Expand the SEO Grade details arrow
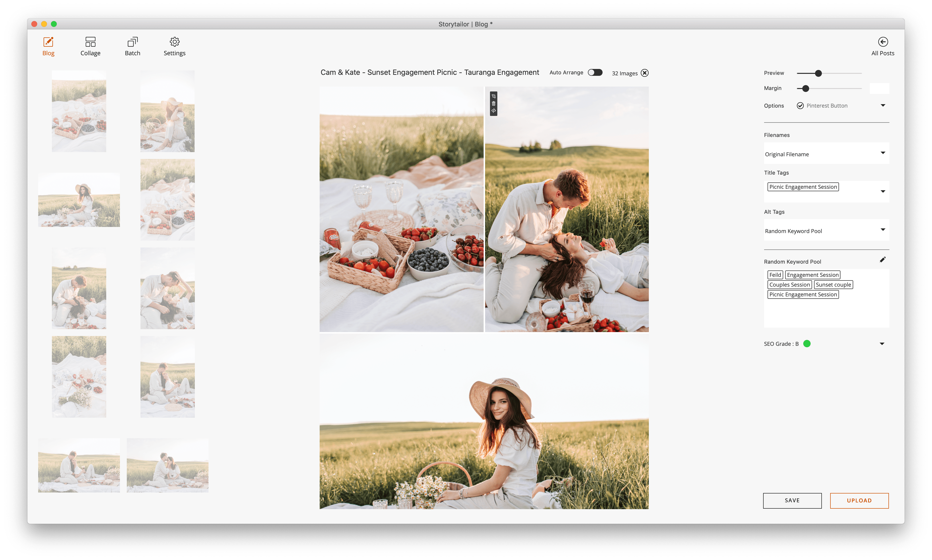This screenshot has width=932, height=560. [x=882, y=344]
